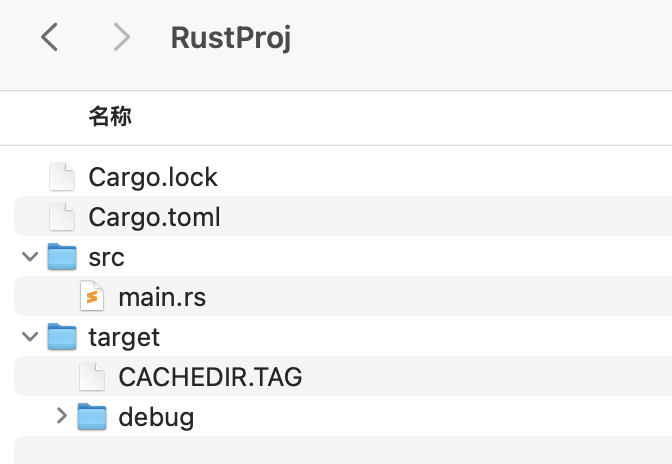This screenshot has height=464, width=672.
Task: Click the target folder icon
Action: click(62, 336)
